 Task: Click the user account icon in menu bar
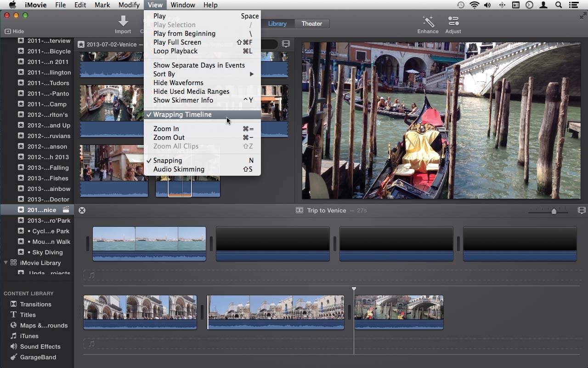coord(544,5)
